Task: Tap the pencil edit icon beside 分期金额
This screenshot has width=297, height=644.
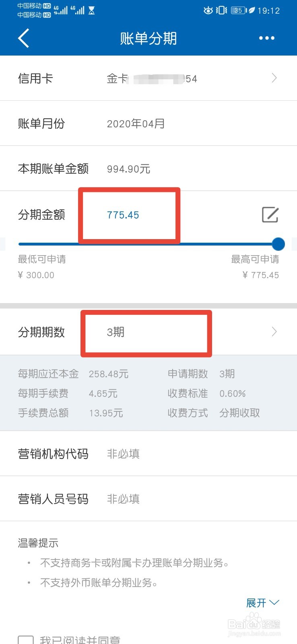Action: point(270,215)
